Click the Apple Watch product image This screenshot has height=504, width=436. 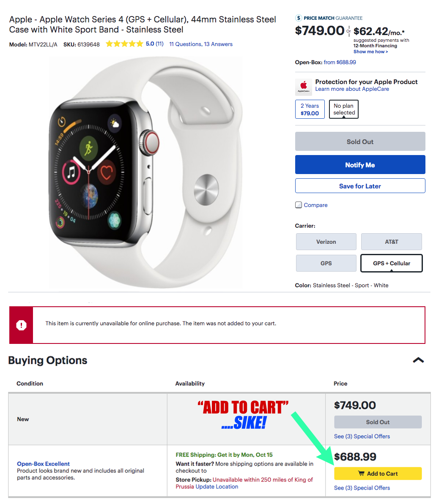coord(145,173)
